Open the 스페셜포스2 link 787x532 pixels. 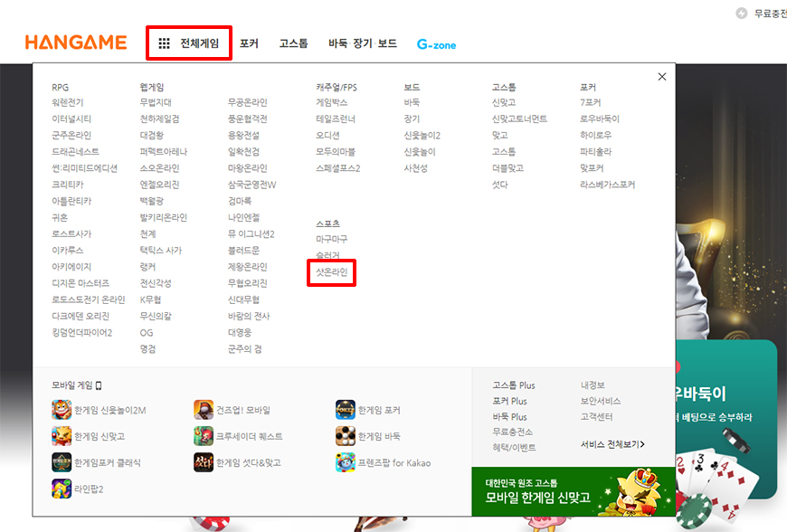click(x=338, y=168)
